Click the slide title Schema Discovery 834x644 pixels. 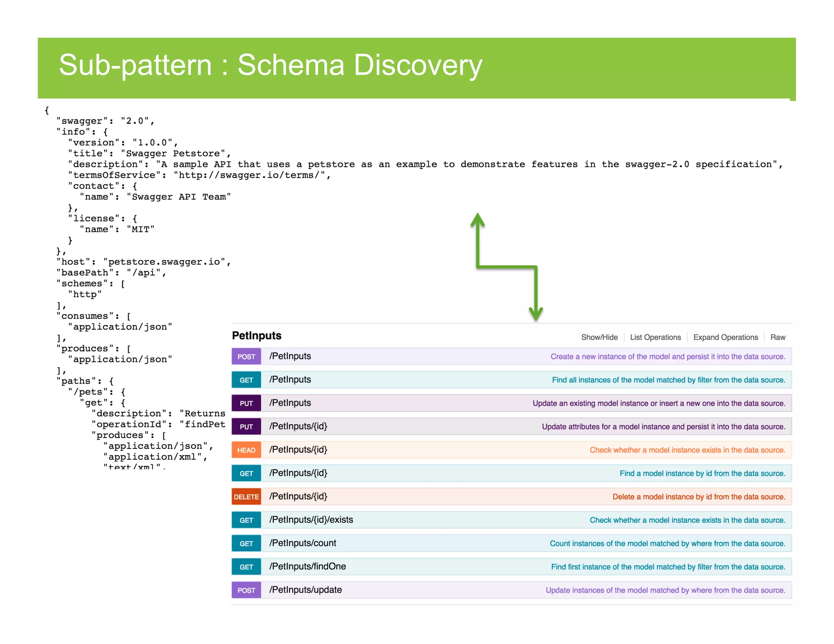tap(270, 65)
